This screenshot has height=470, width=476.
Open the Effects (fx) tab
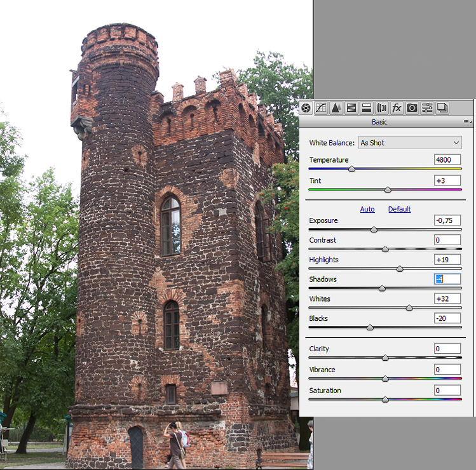coord(397,108)
